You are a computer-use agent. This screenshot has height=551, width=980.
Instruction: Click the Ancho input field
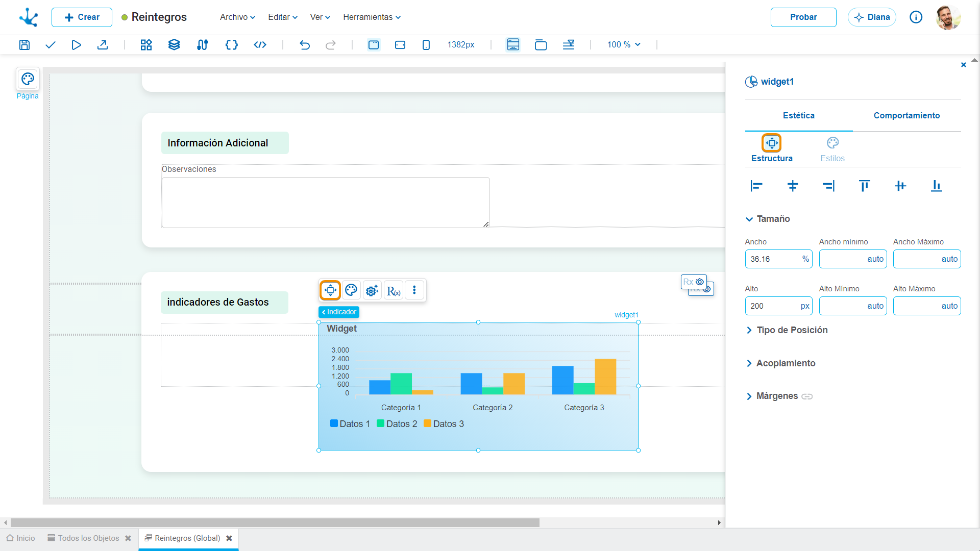click(778, 259)
